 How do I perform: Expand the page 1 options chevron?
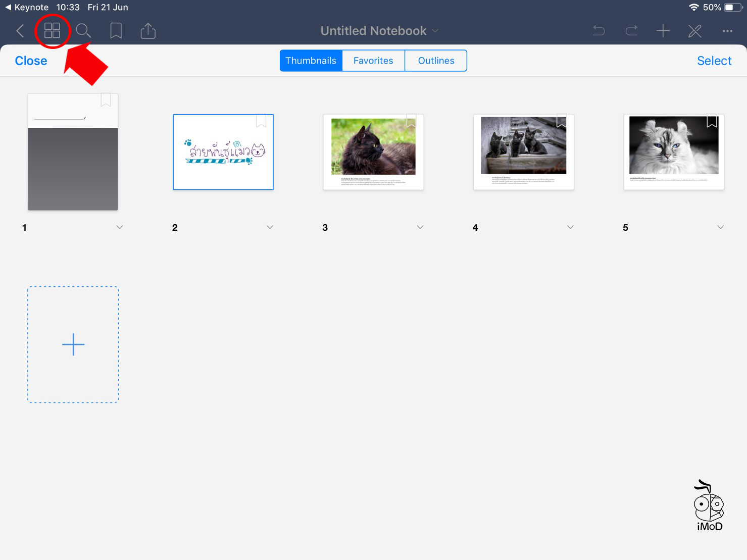point(120,227)
